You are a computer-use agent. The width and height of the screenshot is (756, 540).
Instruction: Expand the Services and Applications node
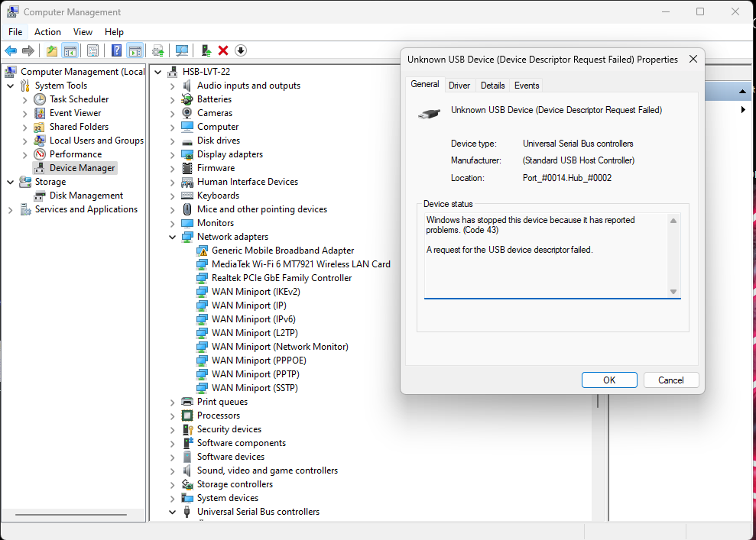click(x=11, y=209)
